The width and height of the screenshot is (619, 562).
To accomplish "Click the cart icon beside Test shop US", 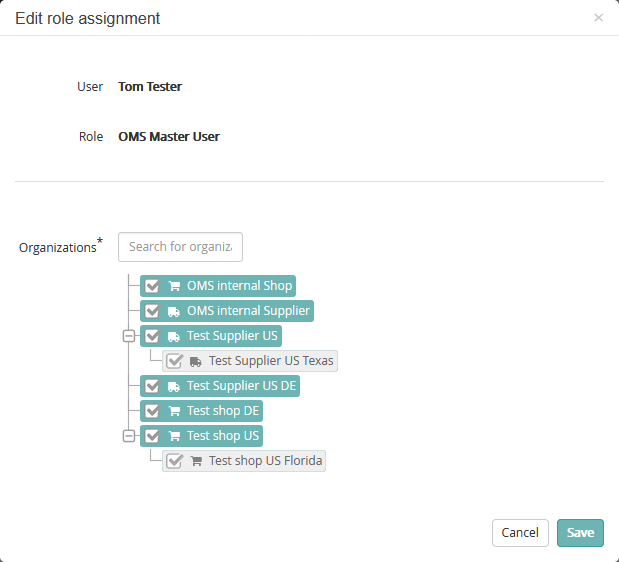I will [174, 436].
